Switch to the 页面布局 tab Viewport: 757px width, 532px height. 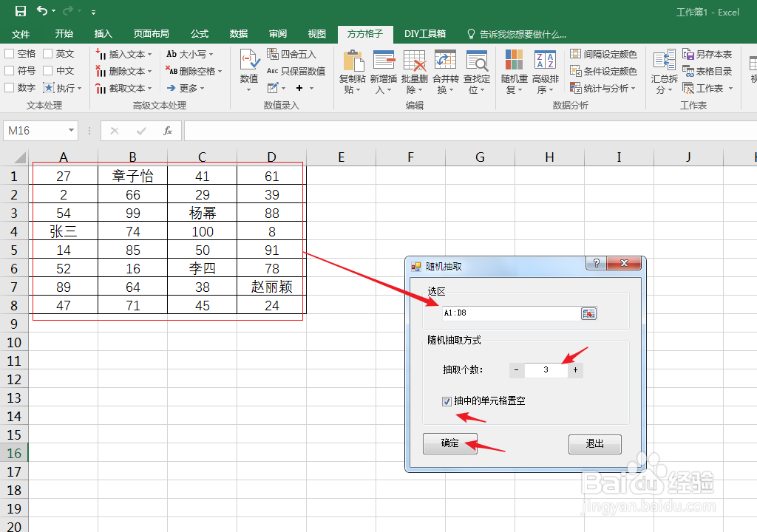[151, 34]
